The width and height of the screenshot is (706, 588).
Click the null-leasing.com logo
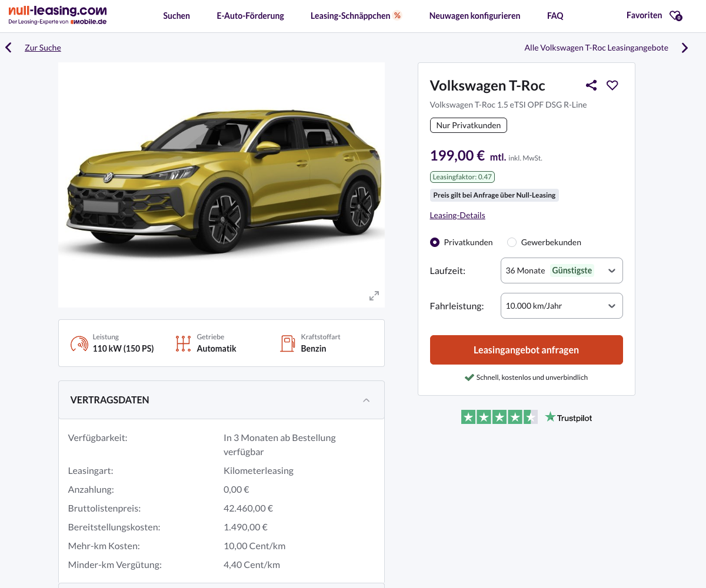tap(58, 15)
